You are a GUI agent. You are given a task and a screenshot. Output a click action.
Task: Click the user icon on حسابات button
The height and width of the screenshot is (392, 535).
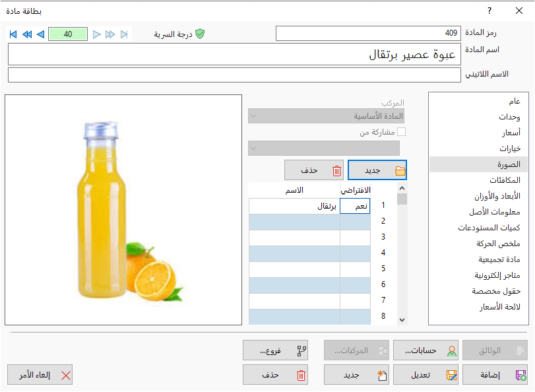click(x=452, y=350)
